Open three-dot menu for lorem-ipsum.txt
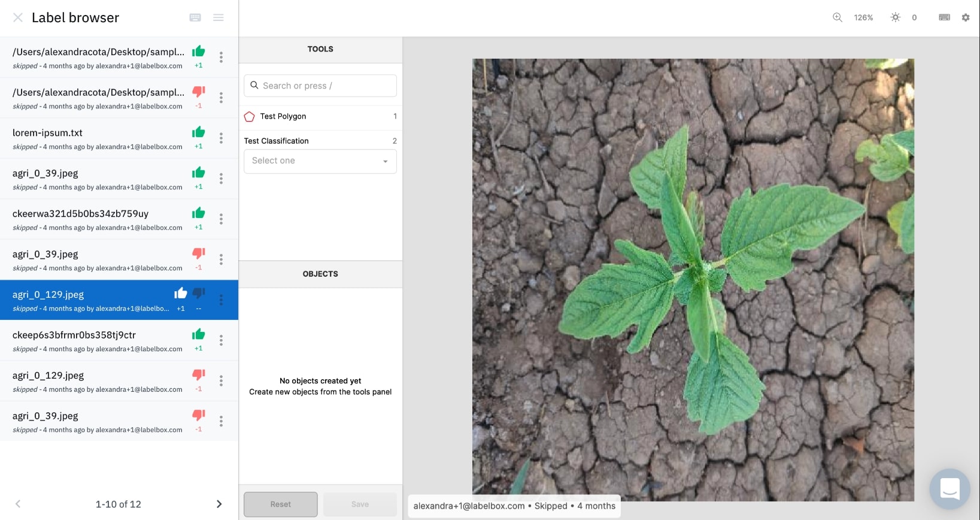980x520 pixels. 221,138
